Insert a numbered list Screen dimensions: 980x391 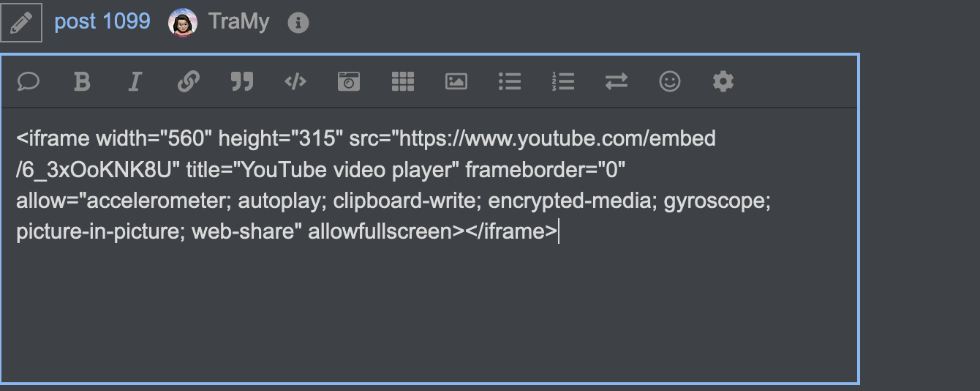563,81
